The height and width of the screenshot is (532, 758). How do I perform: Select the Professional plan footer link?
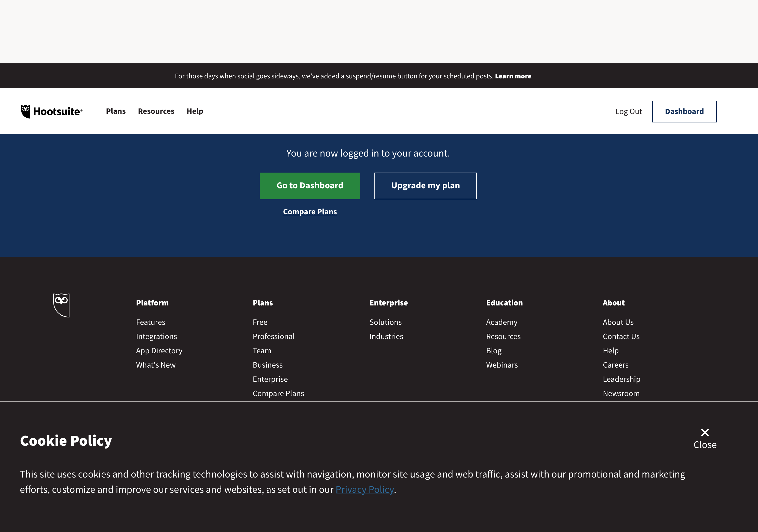(x=273, y=336)
